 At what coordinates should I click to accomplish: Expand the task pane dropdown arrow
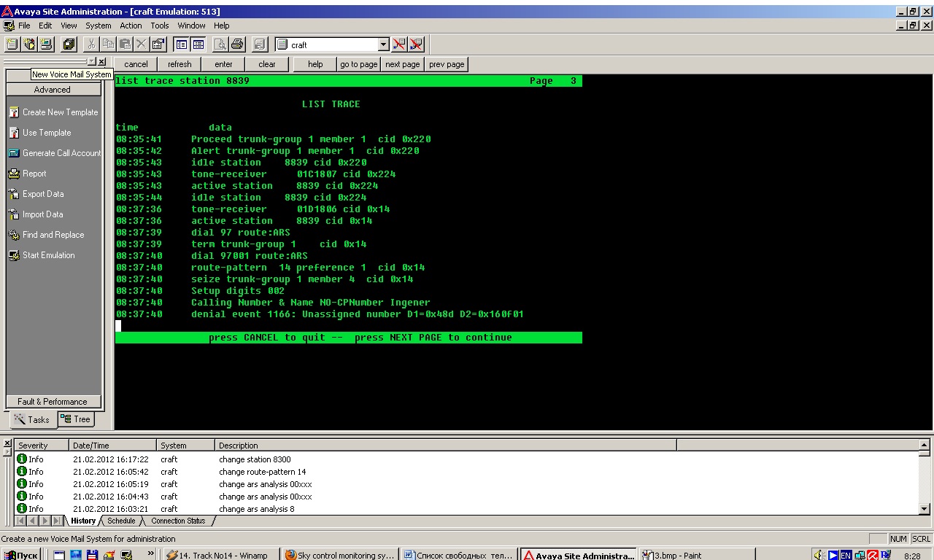tap(92, 62)
